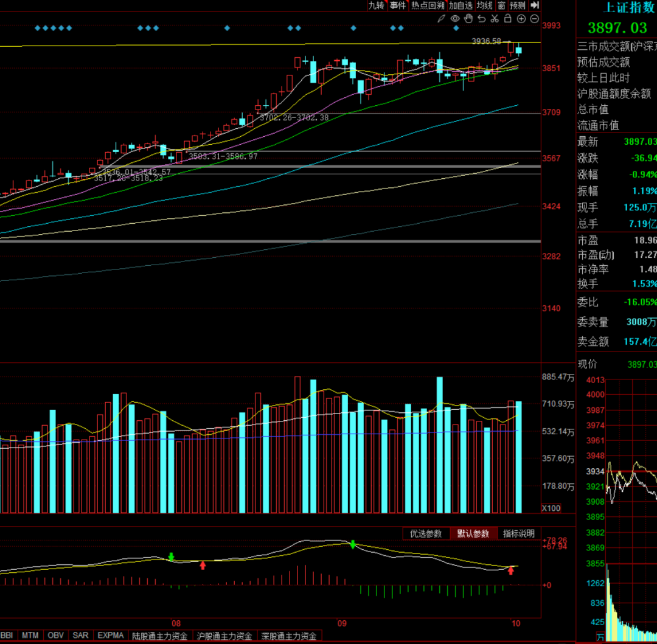Screen dimensions: 657x644
Task: Open the 事件 events option
Action: point(398,5)
